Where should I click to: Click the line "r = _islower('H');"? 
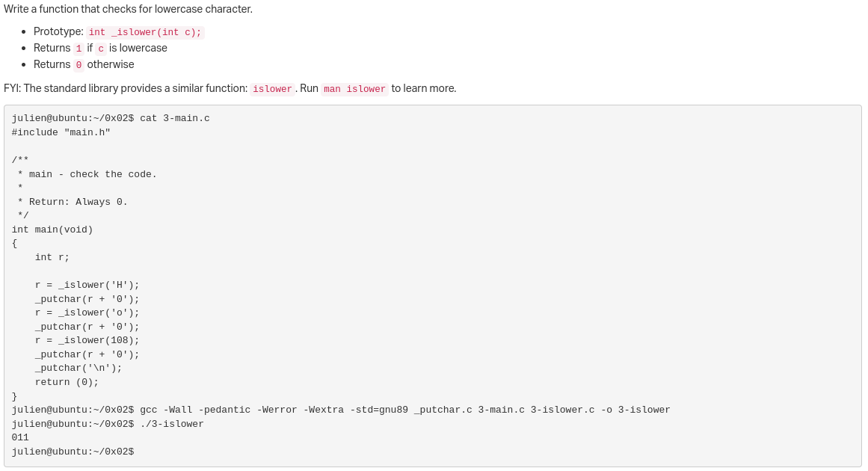point(87,285)
